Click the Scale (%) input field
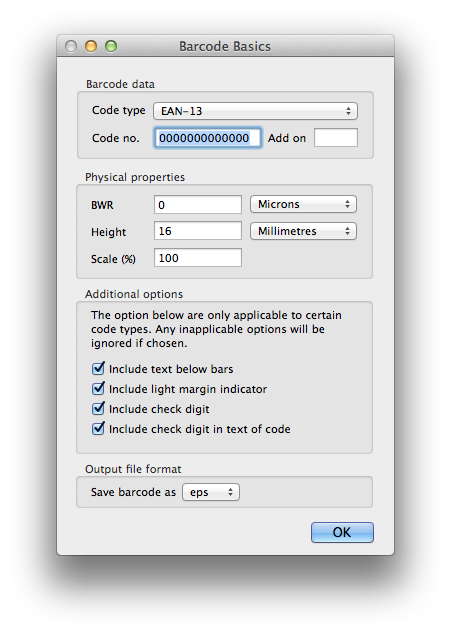Viewport: 451px width, 634px height. tap(198, 258)
